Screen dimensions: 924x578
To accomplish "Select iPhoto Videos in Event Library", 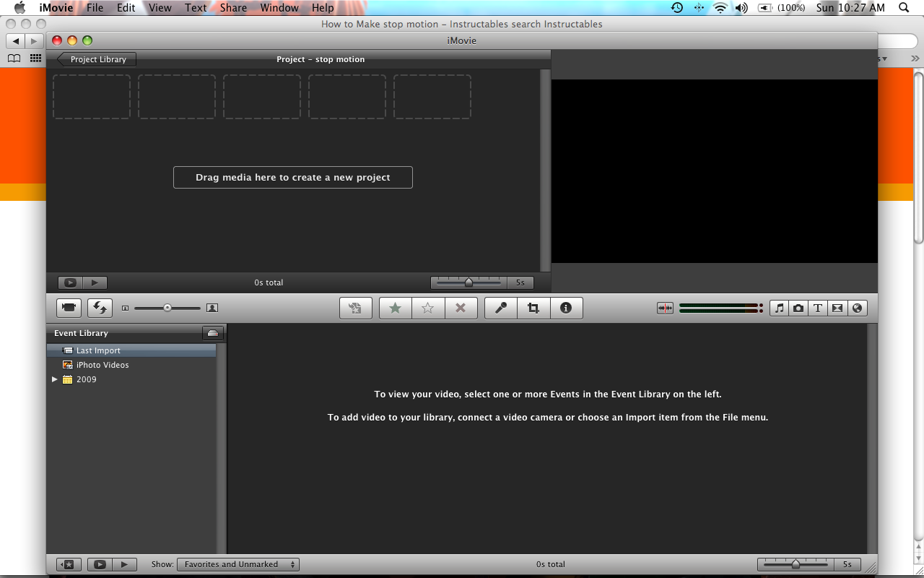I will pos(131,365).
